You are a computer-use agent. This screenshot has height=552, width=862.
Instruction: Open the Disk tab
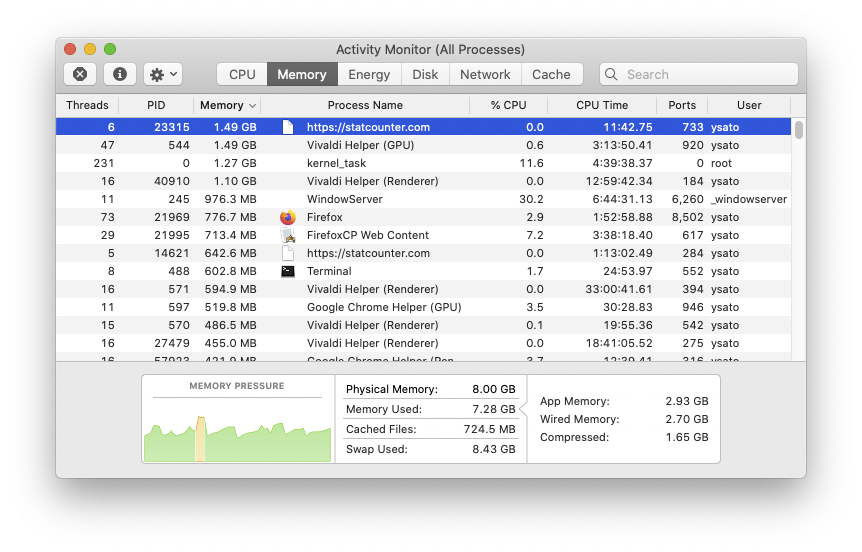[x=425, y=74]
